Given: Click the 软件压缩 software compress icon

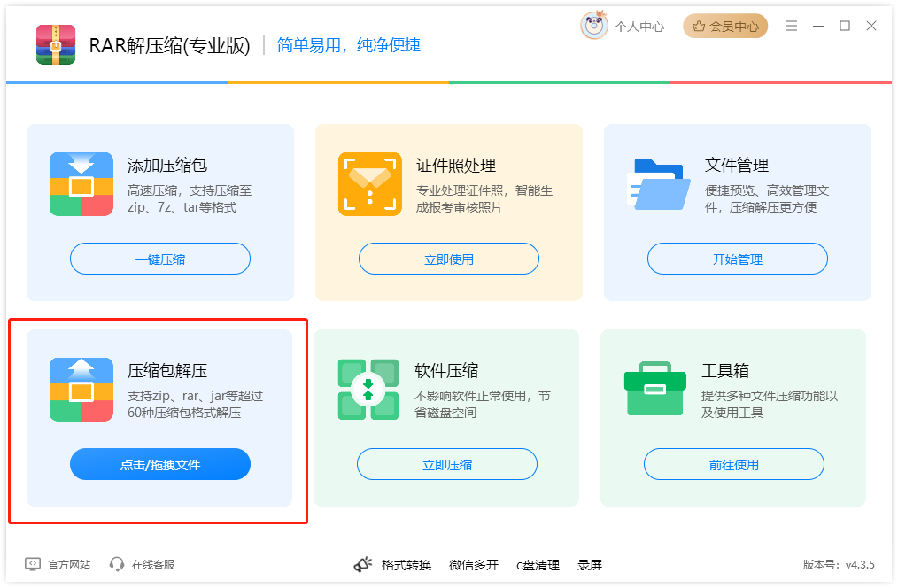Looking at the screenshot, I should (368, 390).
